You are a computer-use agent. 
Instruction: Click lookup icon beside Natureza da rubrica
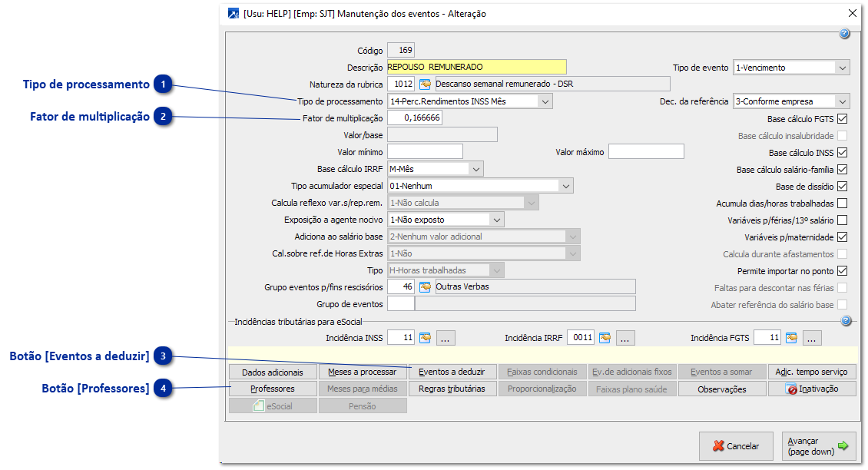pyautogui.click(x=425, y=84)
